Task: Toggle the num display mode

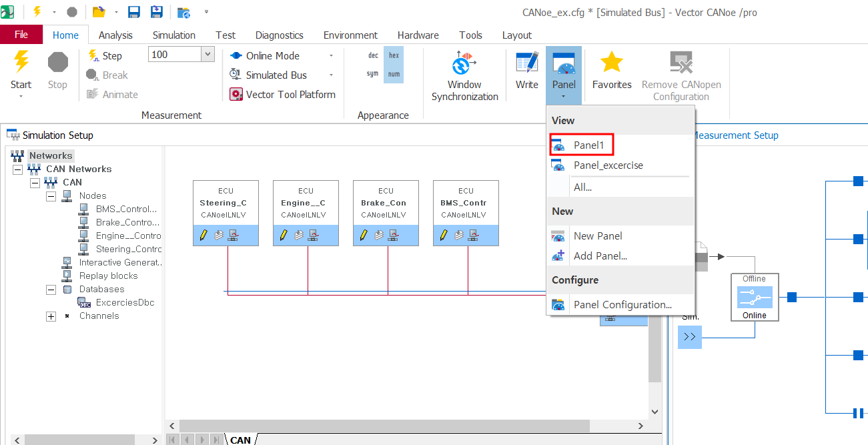Action: tap(394, 74)
